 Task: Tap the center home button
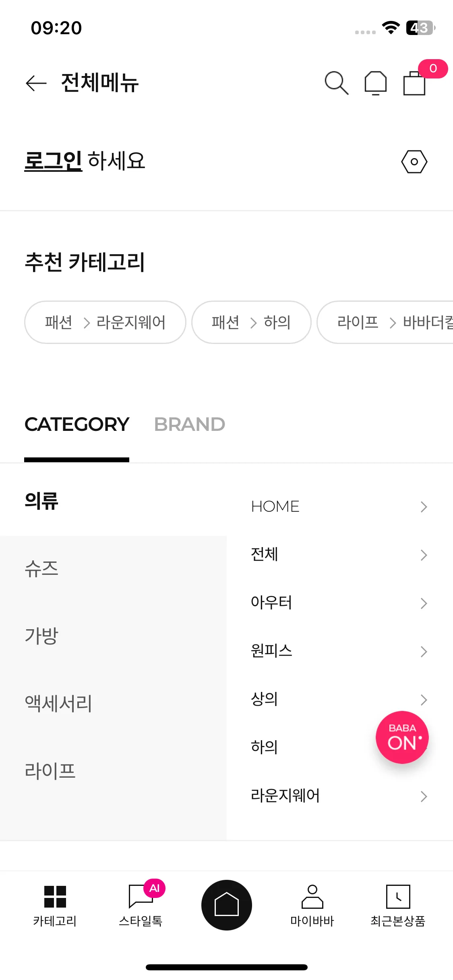[x=227, y=905]
